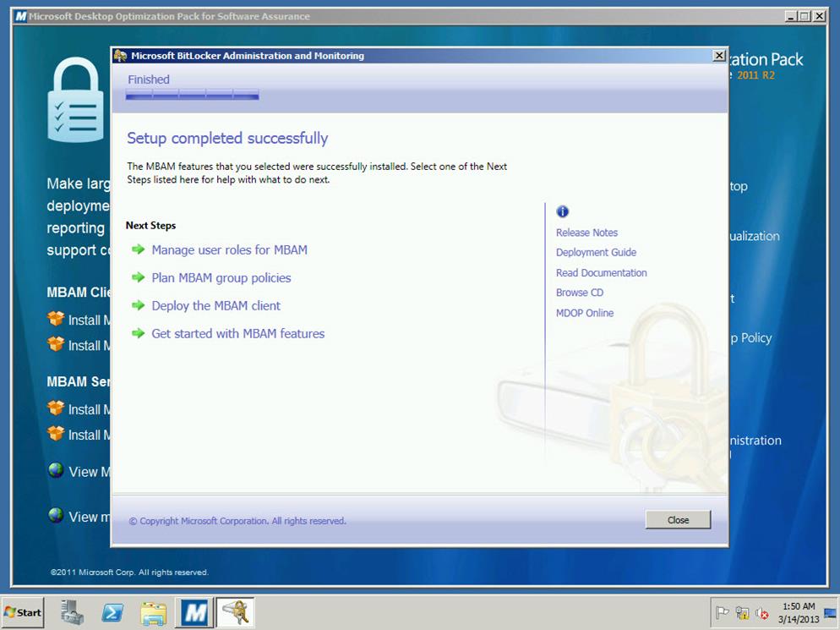Open the Deployment Guide link
The image size is (840, 630).
[x=596, y=252]
